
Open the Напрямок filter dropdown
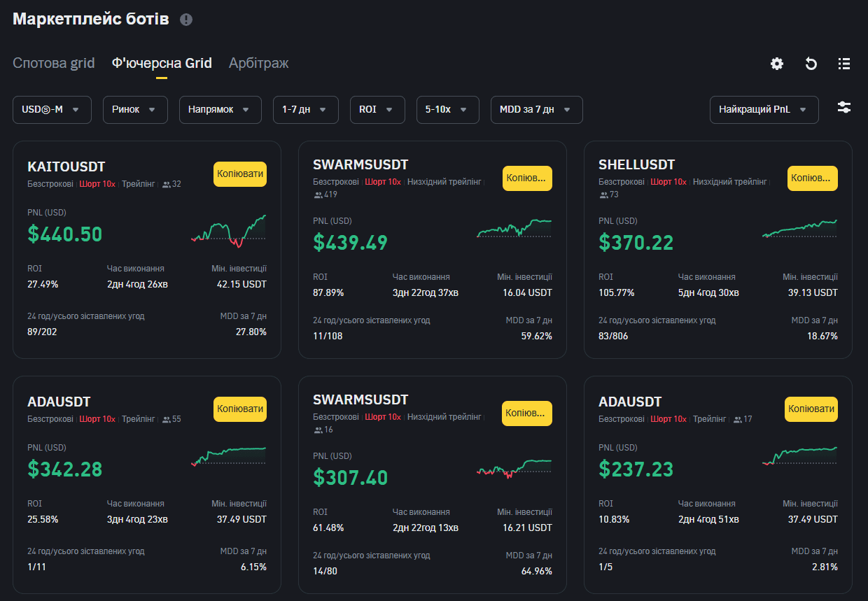[220, 110]
